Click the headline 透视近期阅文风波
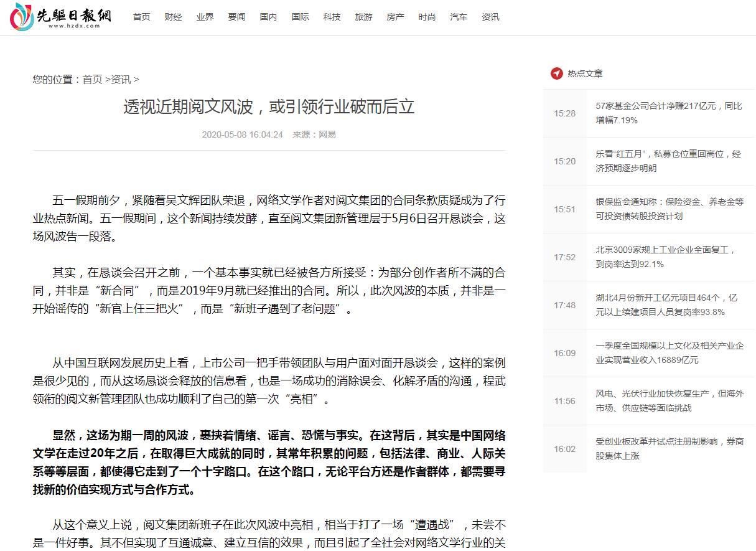This screenshot has height=551, width=756. pos(269,106)
